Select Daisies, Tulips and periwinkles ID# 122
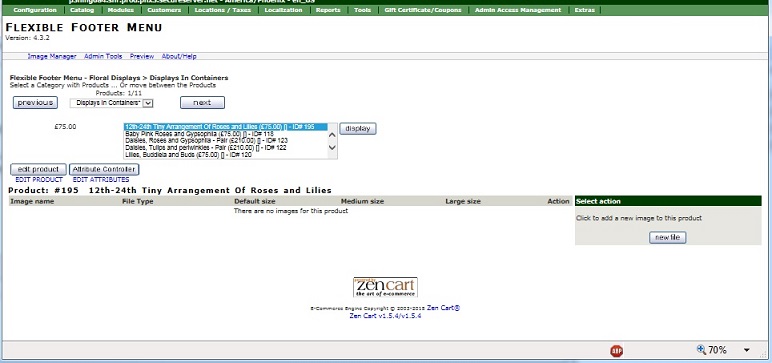This screenshot has height=363, width=772. tap(225, 147)
